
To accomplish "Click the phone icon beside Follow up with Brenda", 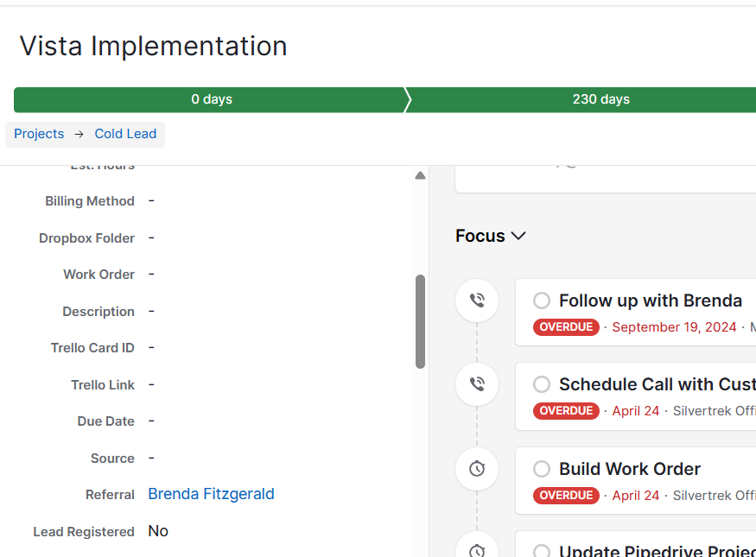I will 477,301.
